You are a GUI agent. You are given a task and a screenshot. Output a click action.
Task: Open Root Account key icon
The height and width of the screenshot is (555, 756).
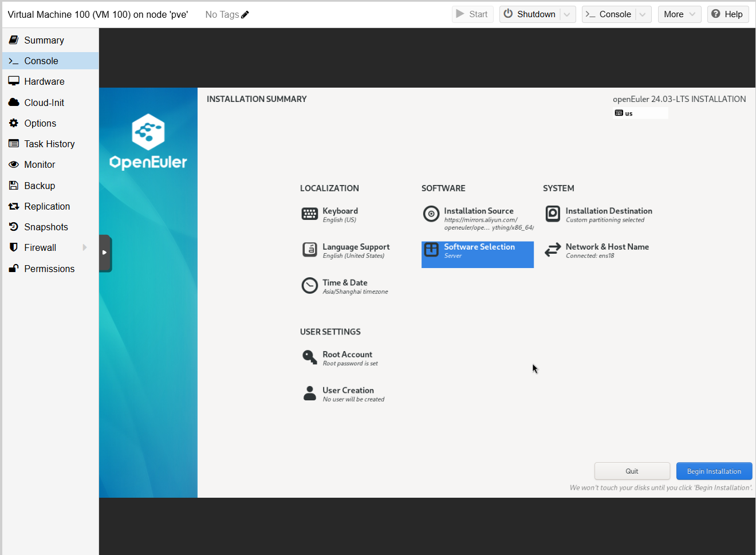(310, 357)
